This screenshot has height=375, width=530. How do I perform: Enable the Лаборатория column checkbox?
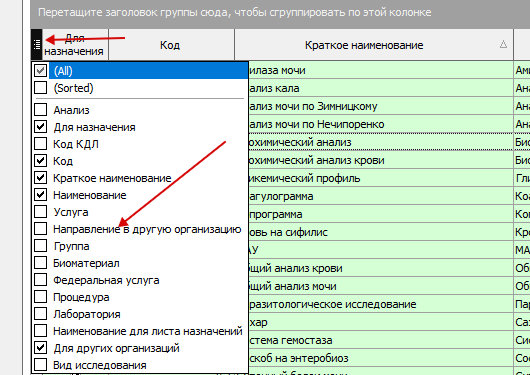(41, 314)
